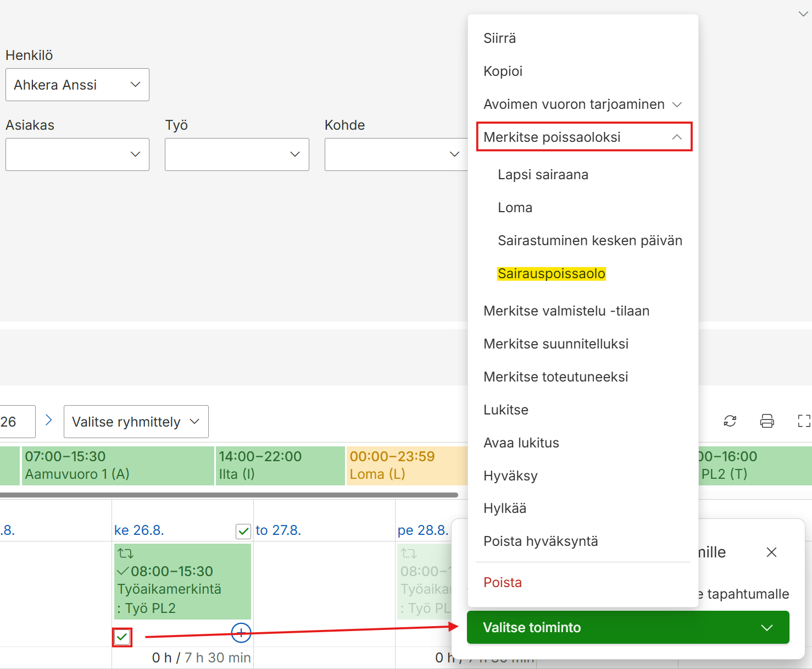The height and width of the screenshot is (669, 812).
Task: Click the fullscreen expand icon
Action: click(x=804, y=421)
